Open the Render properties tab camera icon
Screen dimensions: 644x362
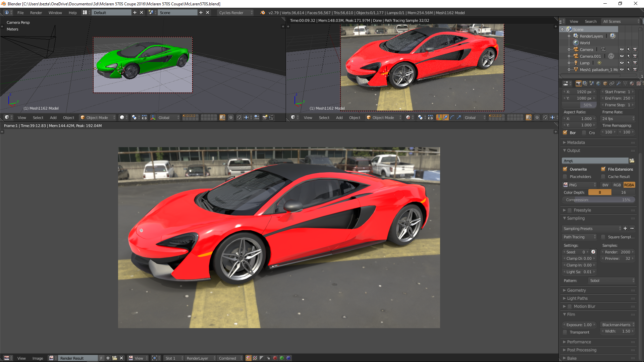(578, 83)
